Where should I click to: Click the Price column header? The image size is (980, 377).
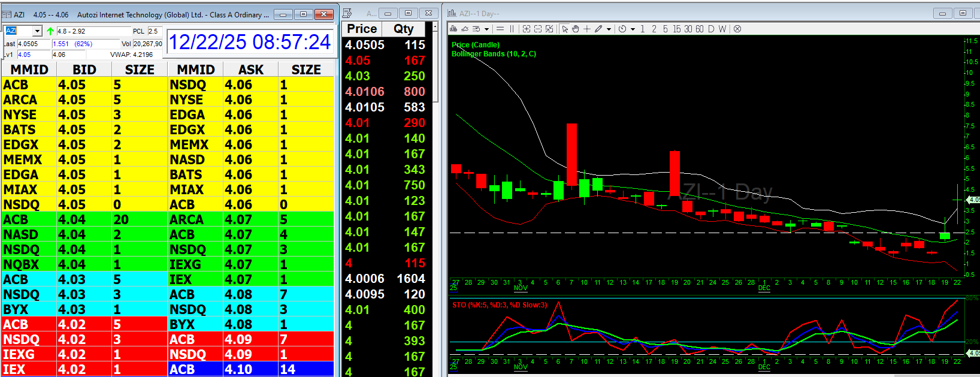click(x=362, y=29)
